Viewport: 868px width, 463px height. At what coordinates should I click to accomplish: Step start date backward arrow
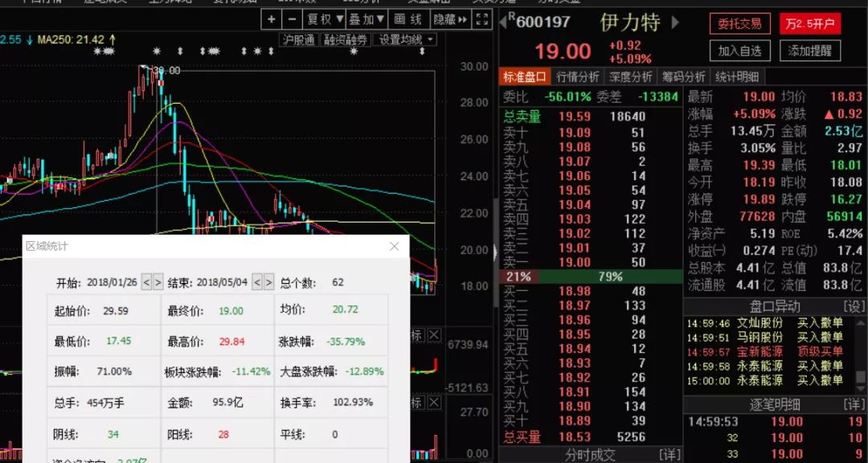[146, 282]
